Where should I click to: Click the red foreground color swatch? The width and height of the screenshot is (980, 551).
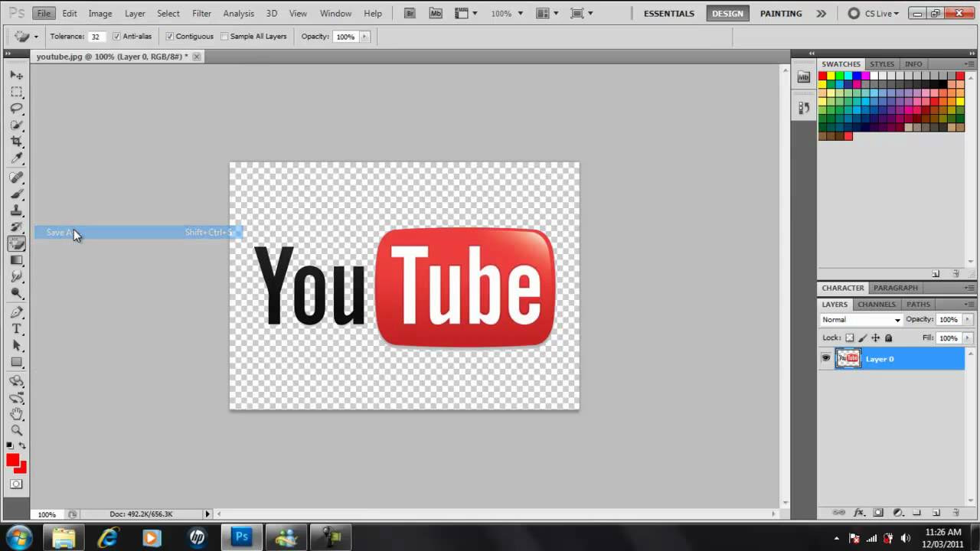(x=12, y=460)
